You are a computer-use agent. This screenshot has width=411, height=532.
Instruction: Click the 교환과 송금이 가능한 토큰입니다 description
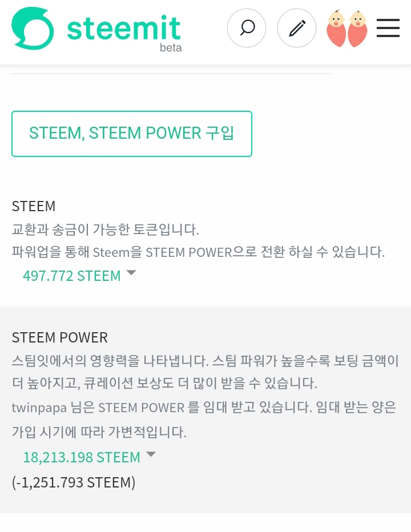105,230
